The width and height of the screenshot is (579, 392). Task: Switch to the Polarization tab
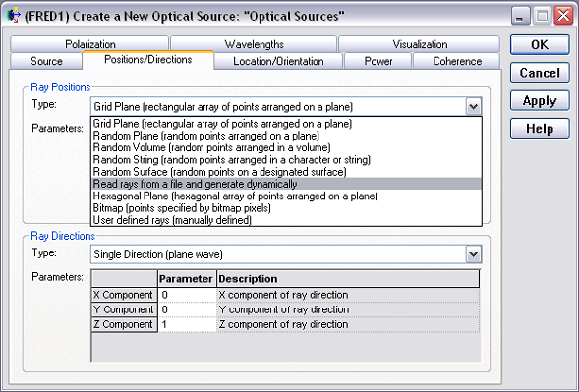(89, 44)
